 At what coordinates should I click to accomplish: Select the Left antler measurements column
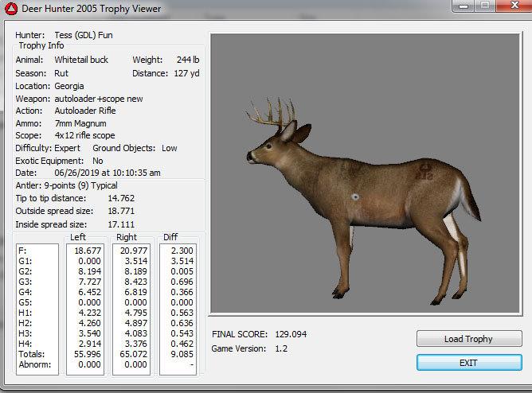[x=86, y=309]
